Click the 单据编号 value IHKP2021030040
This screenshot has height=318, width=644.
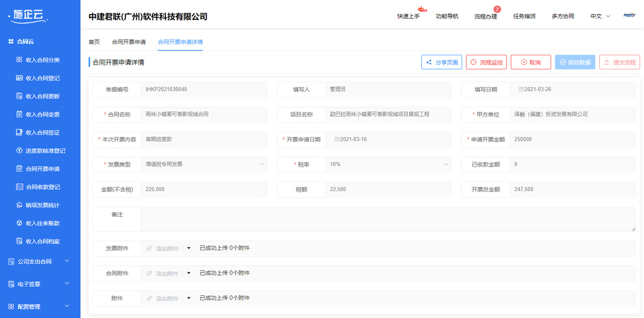pos(166,89)
